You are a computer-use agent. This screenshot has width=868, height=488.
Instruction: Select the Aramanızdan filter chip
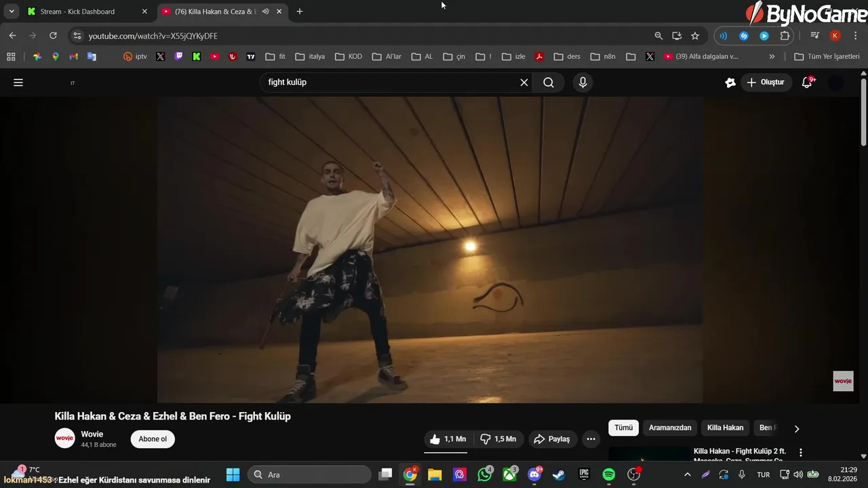[x=670, y=428]
